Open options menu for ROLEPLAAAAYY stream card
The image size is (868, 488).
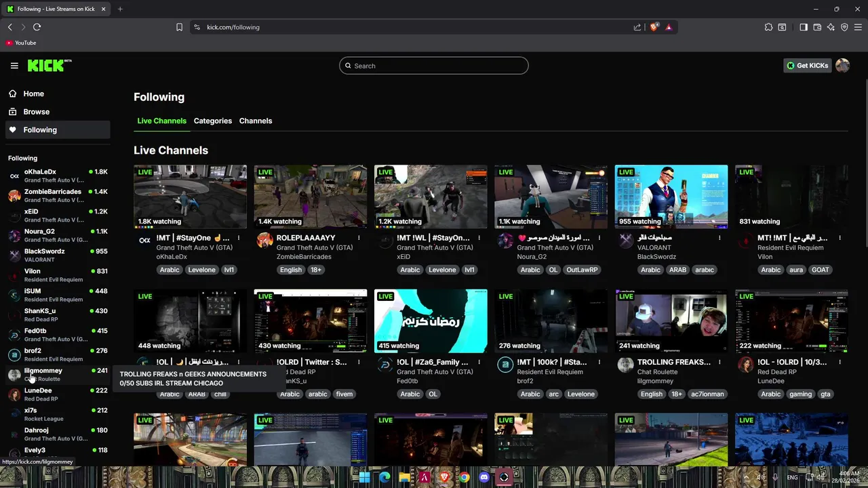click(x=359, y=238)
